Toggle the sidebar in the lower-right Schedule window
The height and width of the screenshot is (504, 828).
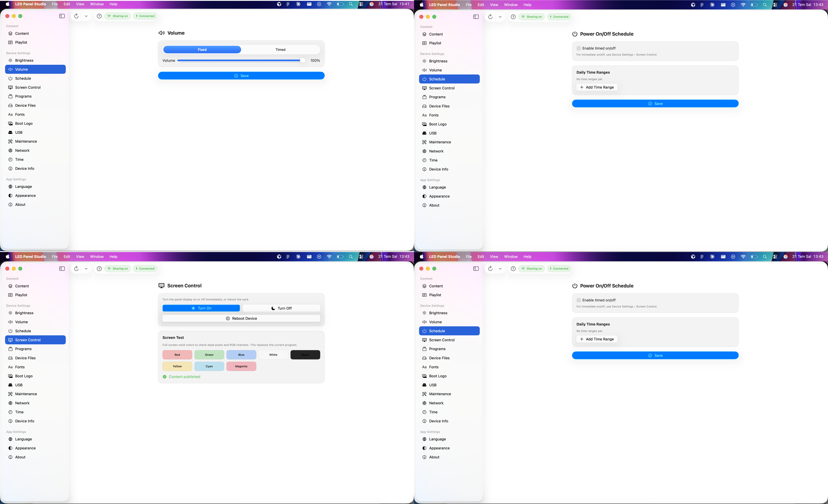pyautogui.click(x=476, y=268)
